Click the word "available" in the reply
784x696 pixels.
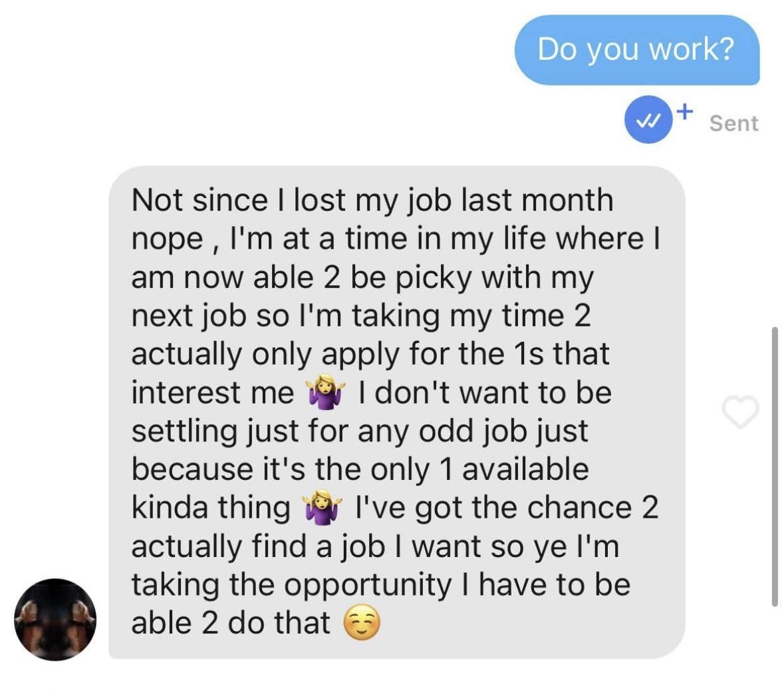(525, 469)
